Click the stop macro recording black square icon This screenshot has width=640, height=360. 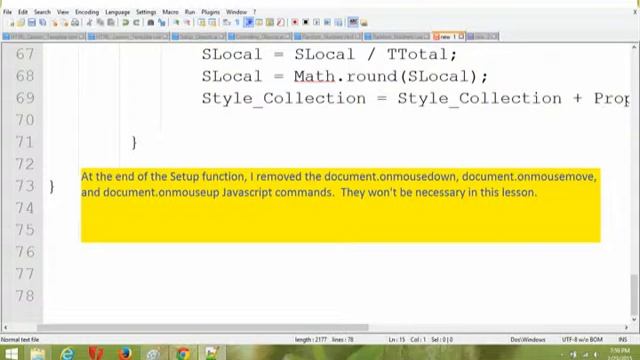coord(305,22)
